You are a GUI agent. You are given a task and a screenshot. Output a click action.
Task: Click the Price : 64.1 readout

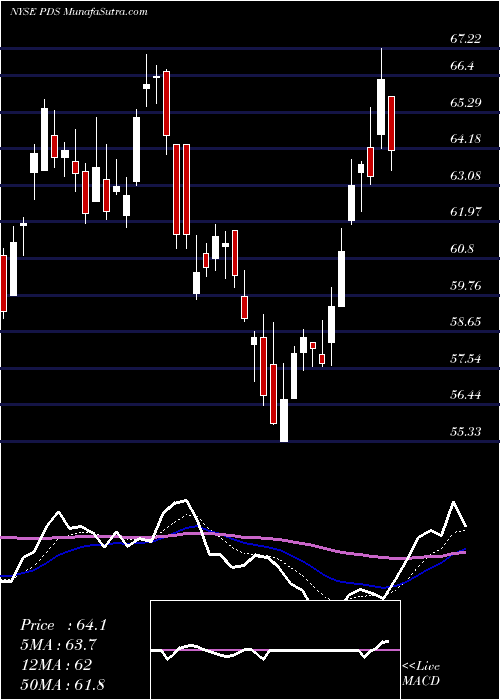(x=64, y=625)
